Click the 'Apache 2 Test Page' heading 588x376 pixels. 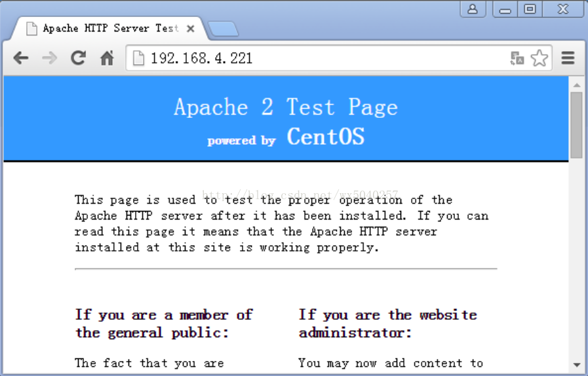[286, 107]
